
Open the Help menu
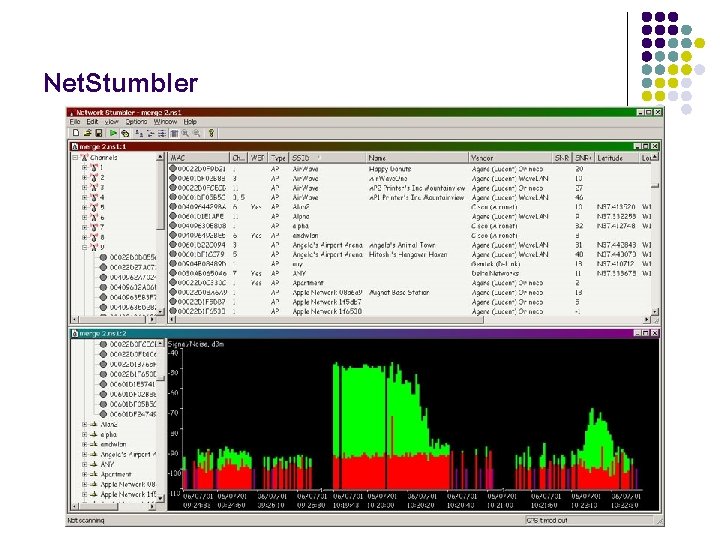coord(190,122)
